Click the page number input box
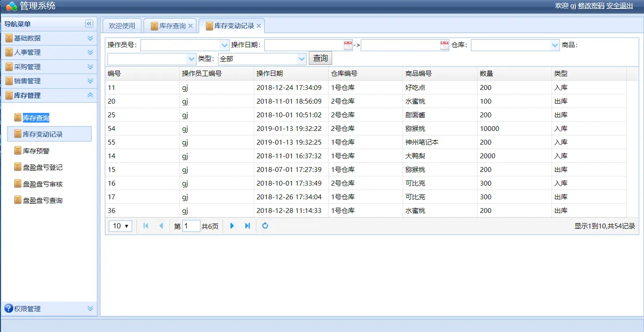 tap(191, 226)
